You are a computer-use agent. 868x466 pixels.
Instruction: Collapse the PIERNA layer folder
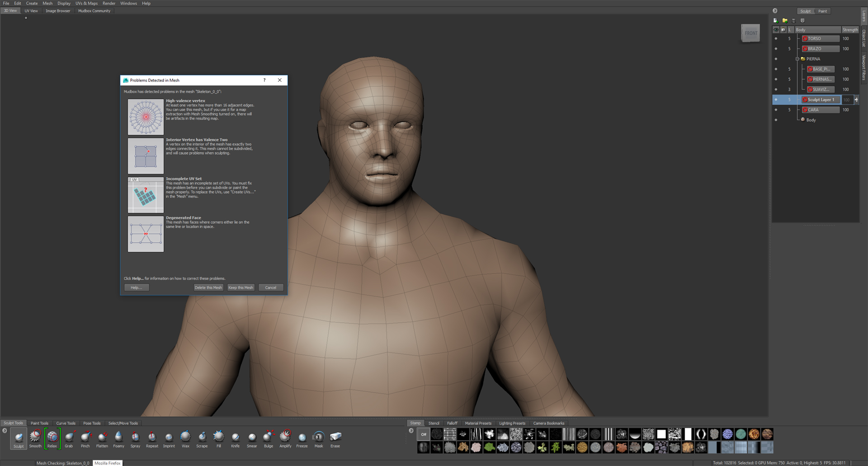(797, 59)
